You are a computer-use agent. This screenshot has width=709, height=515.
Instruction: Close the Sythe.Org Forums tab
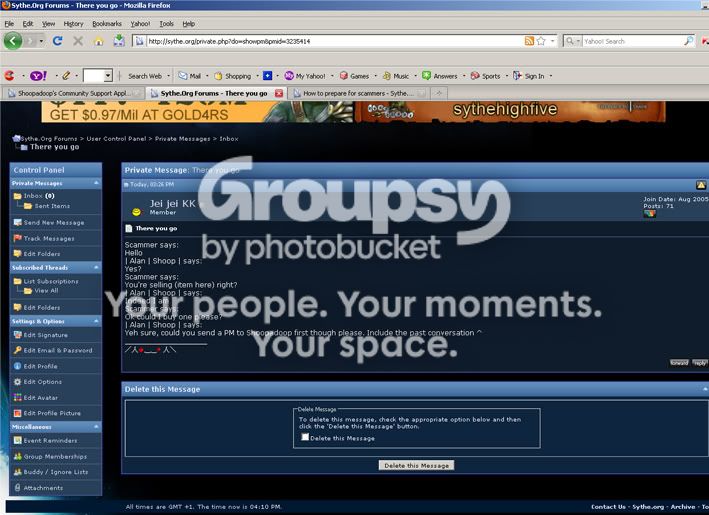[x=279, y=93]
